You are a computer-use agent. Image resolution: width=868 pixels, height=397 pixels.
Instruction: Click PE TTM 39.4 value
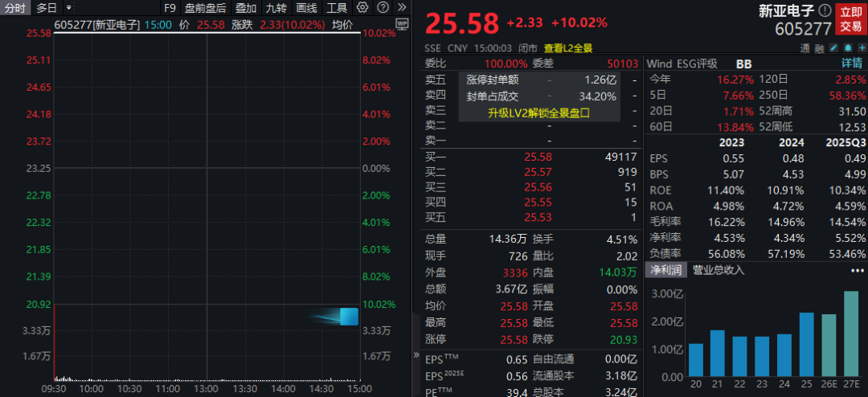click(518, 393)
